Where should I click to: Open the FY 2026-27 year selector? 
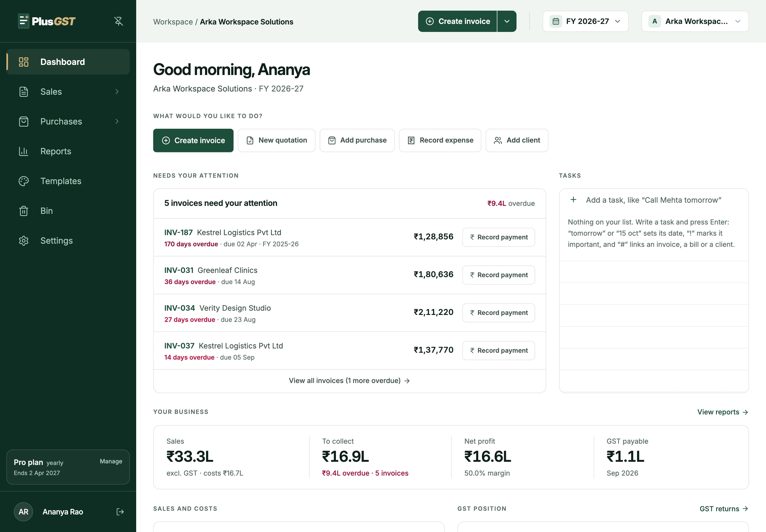click(585, 21)
